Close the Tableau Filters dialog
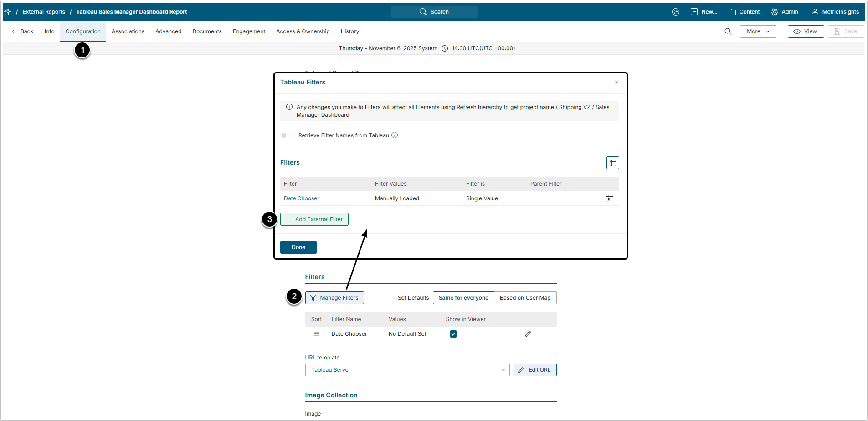The image size is (868, 421). click(616, 82)
